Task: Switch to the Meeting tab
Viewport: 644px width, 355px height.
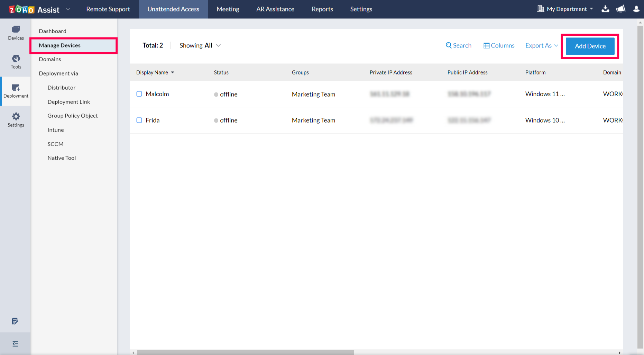Action: [228, 9]
